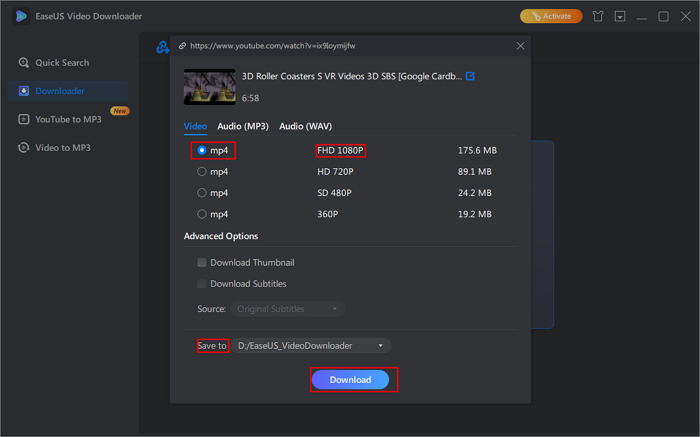Enable the Download Thumbnail checkbox
The height and width of the screenshot is (437, 700).
(x=202, y=263)
